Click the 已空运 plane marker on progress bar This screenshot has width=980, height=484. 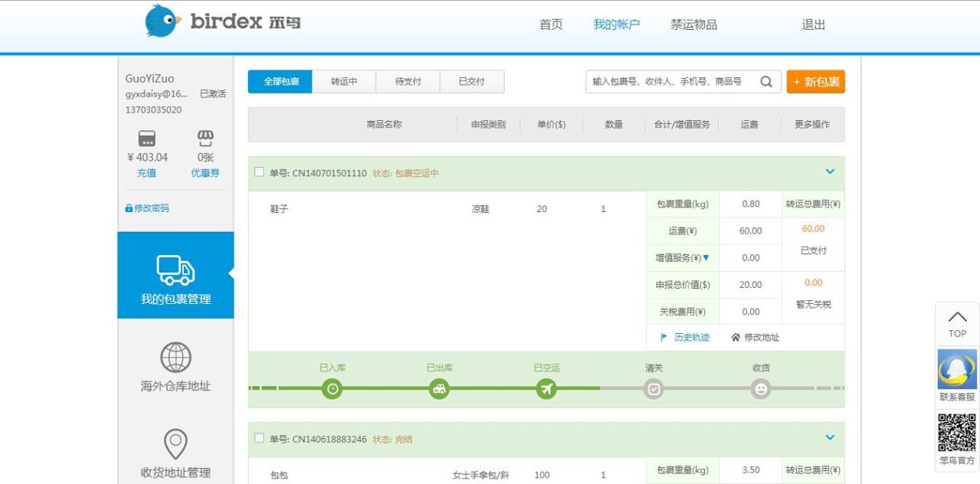tap(546, 388)
